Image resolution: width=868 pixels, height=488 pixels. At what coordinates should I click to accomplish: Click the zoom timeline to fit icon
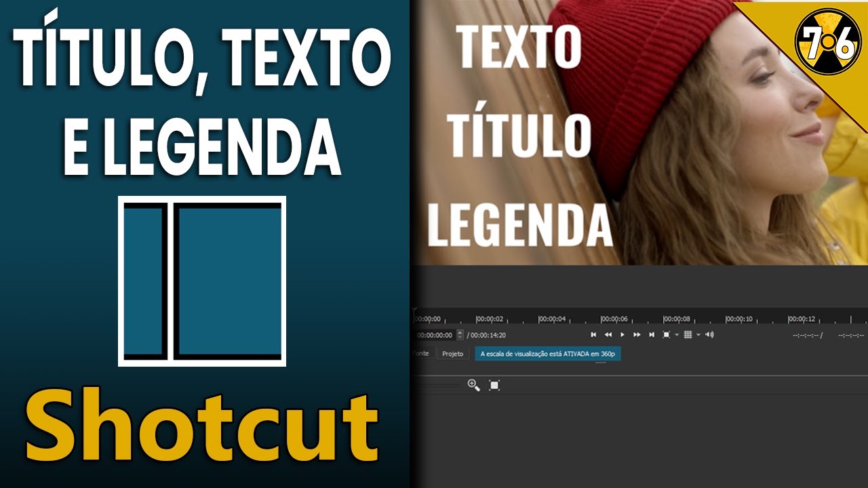494,385
